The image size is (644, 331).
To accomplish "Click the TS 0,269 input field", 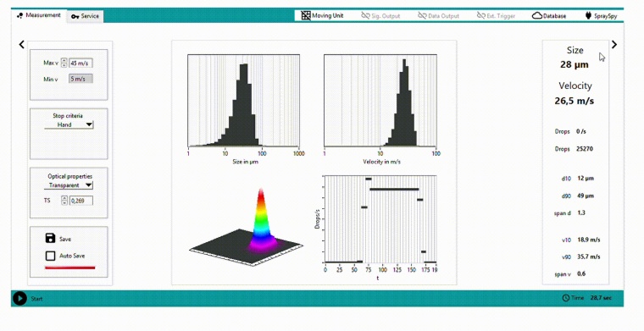I will 80,201.
